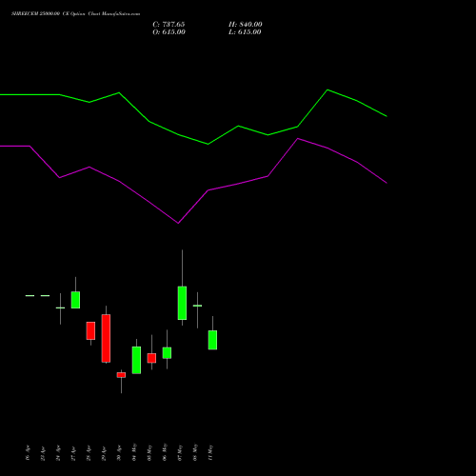Click the high value H: 840.00
The image size is (476, 476).
(x=246, y=25)
